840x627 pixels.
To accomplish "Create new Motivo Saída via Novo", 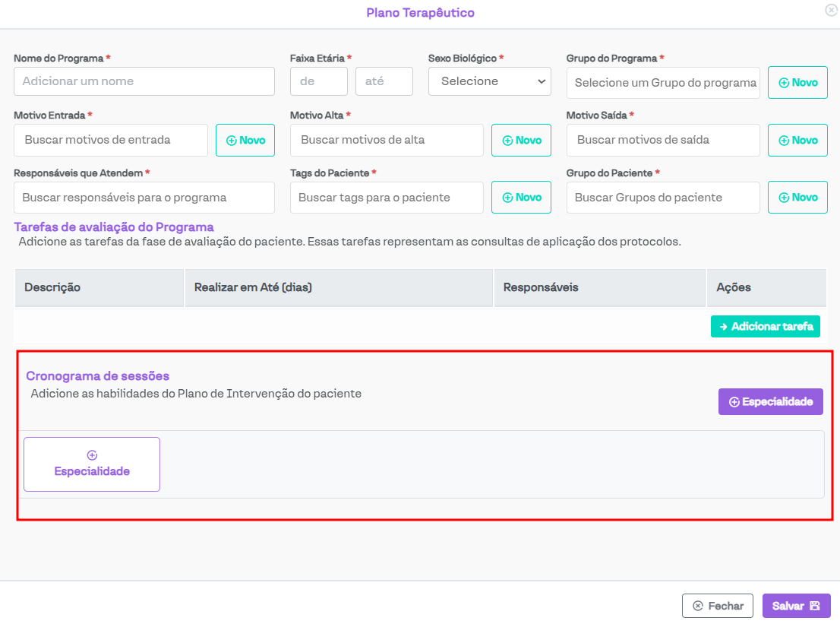I will coord(797,140).
